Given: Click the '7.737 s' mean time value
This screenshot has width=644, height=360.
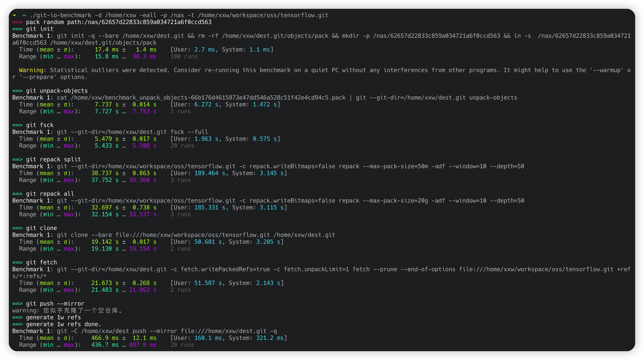Looking at the screenshot, I should pyautogui.click(x=107, y=105).
